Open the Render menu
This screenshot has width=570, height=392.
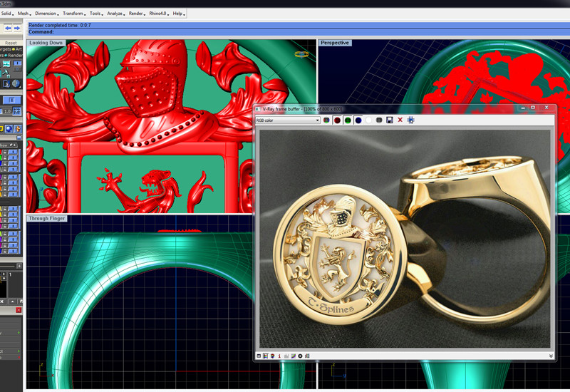click(x=137, y=14)
